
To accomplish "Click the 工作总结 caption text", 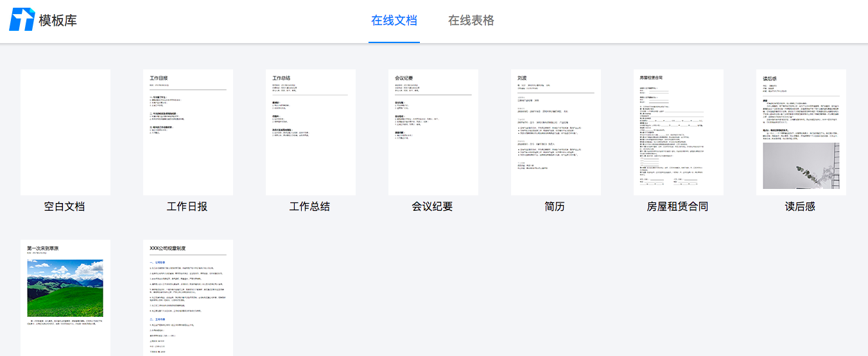I will pos(310,207).
